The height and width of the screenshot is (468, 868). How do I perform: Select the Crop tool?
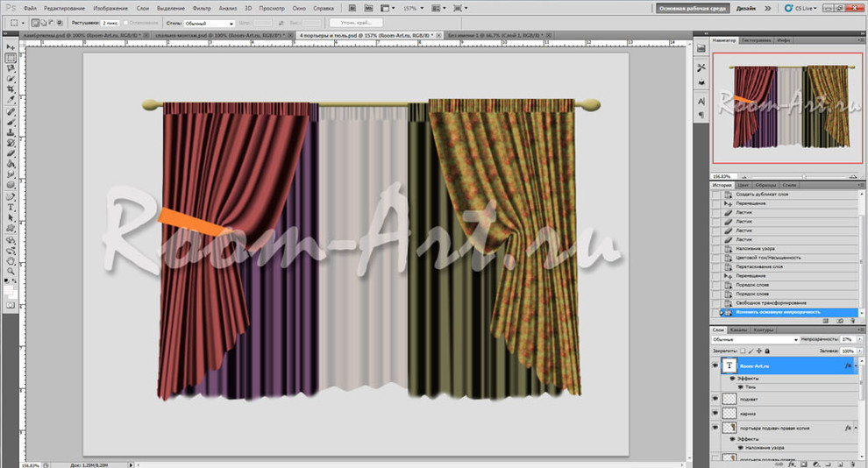[11, 90]
